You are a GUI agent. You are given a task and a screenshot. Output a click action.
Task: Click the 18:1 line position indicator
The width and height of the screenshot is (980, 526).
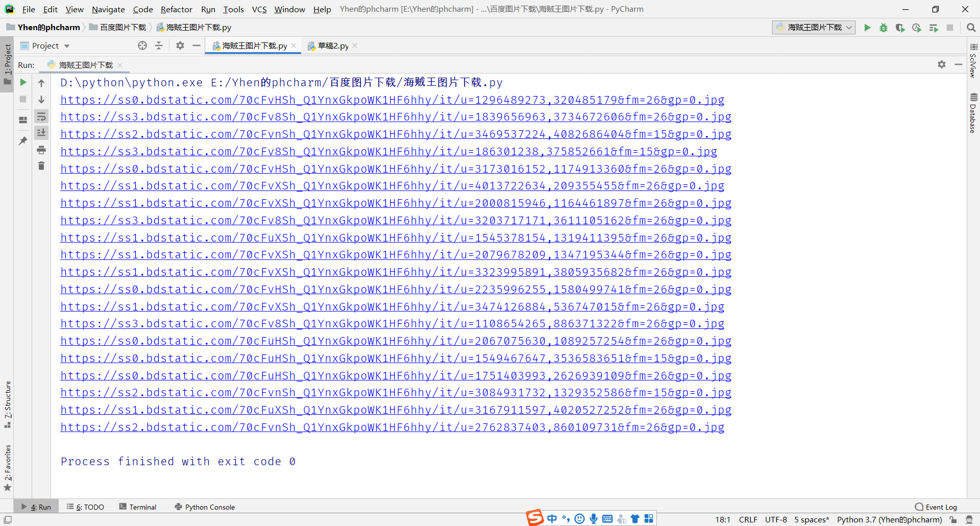723,519
